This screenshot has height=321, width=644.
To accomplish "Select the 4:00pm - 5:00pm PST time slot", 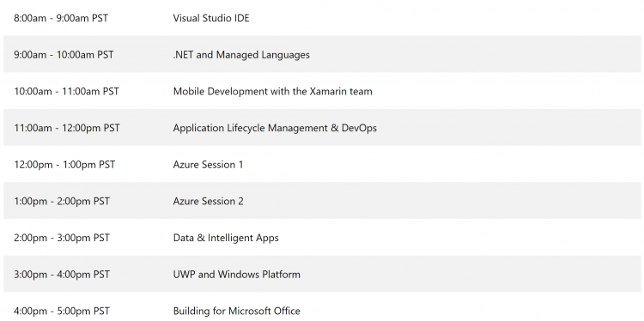I will point(62,311).
